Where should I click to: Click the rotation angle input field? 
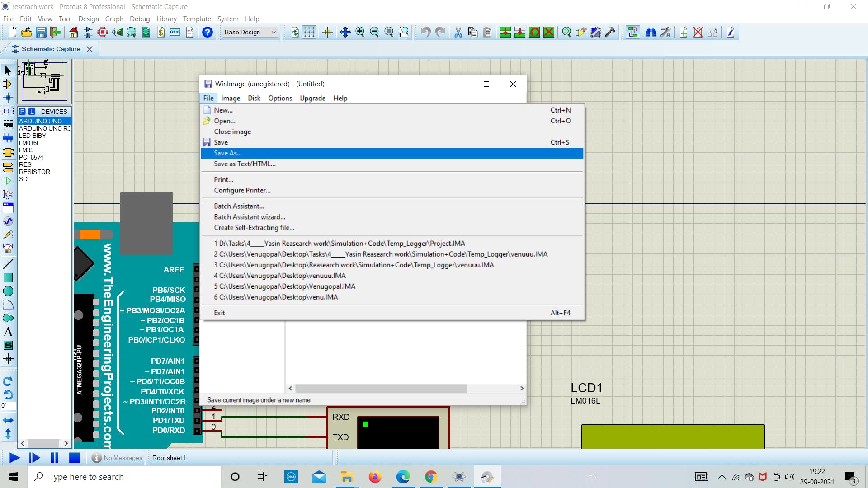(9, 406)
